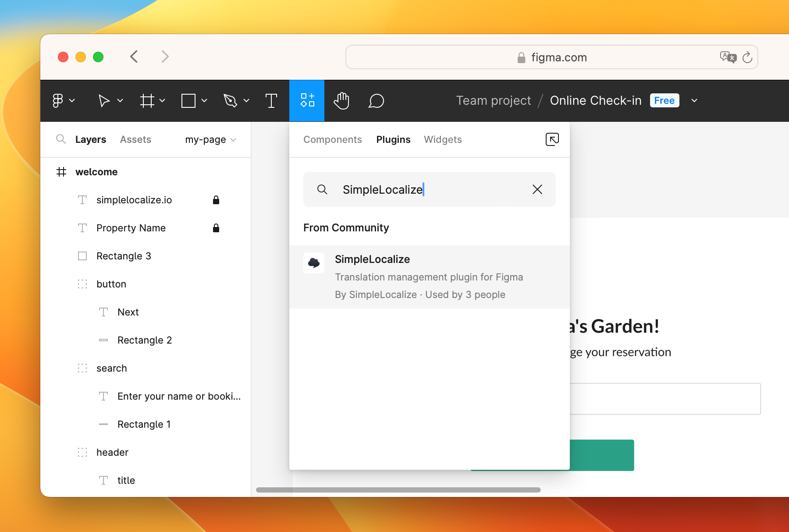Click the figma.com address bar
The image size is (789, 532).
tap(552, 57)
